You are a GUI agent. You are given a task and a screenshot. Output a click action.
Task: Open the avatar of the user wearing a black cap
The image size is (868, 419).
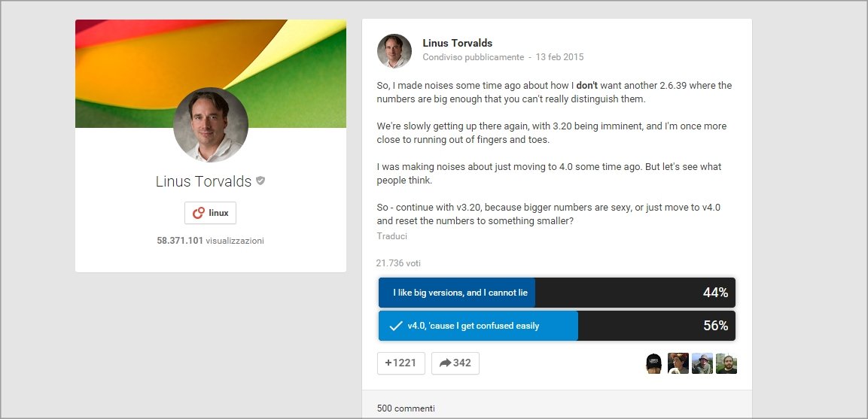[x=653, y=363]
